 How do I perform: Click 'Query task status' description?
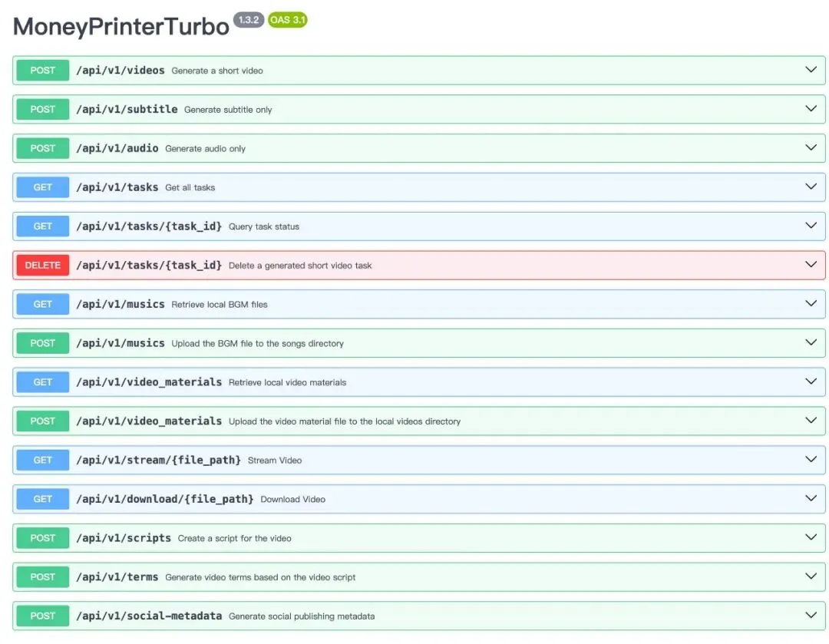264,227
